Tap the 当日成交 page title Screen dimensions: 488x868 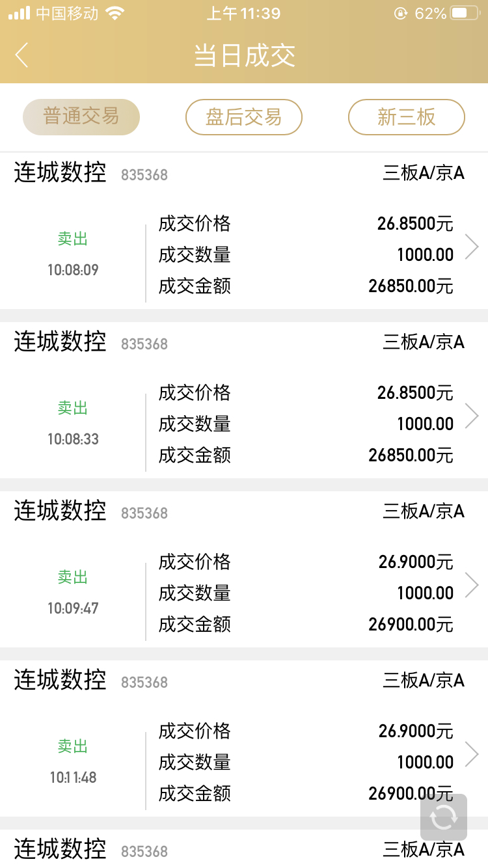244,55
